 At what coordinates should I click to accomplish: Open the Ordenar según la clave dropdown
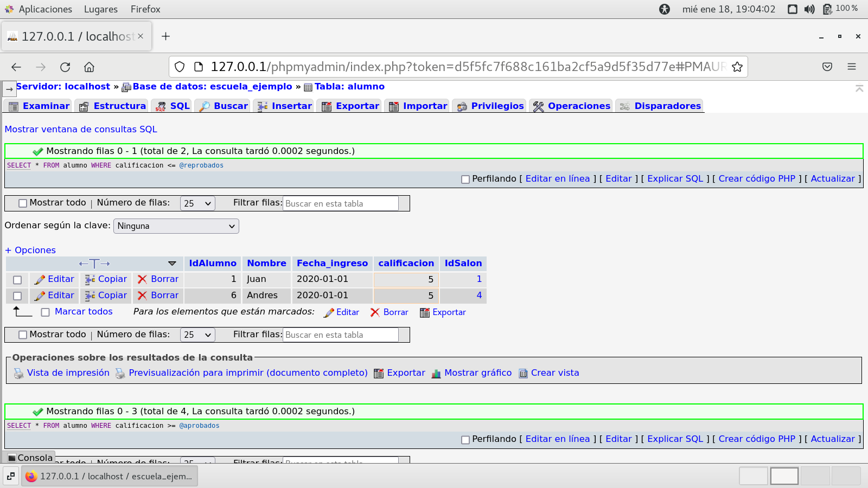(176, 226)
